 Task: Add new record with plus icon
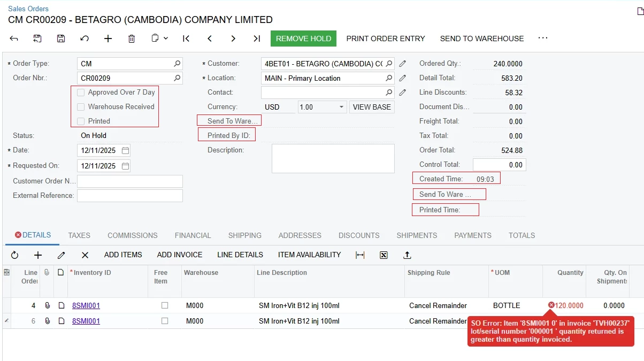click(108, 39)
